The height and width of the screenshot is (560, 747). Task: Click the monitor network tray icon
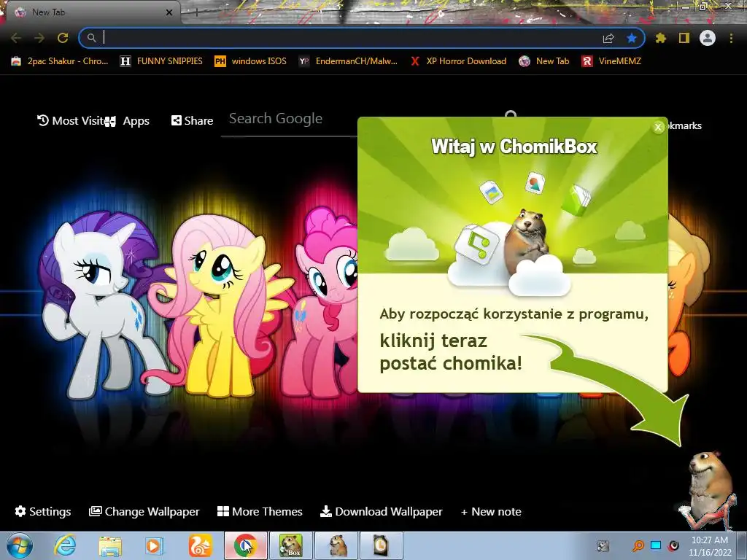(656, 545)
